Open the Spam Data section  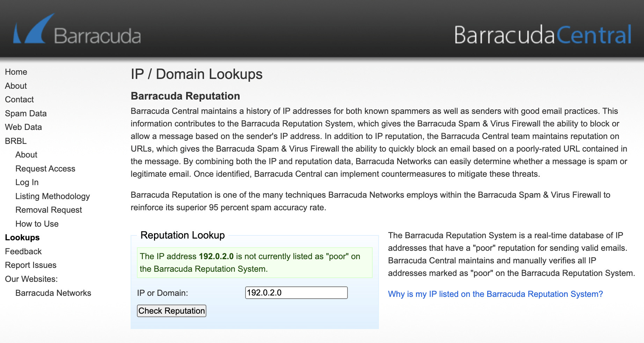coord(25,113)
